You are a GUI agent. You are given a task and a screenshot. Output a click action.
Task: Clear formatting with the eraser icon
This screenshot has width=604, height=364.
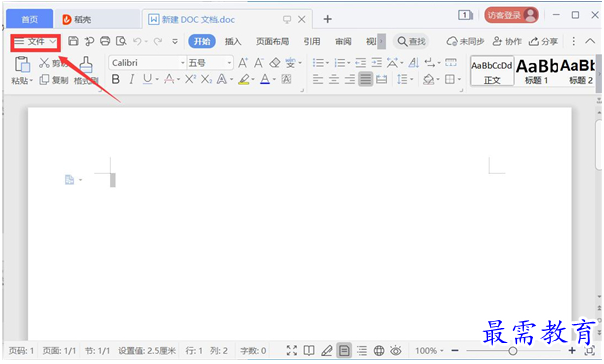click(x=275, y=63)
